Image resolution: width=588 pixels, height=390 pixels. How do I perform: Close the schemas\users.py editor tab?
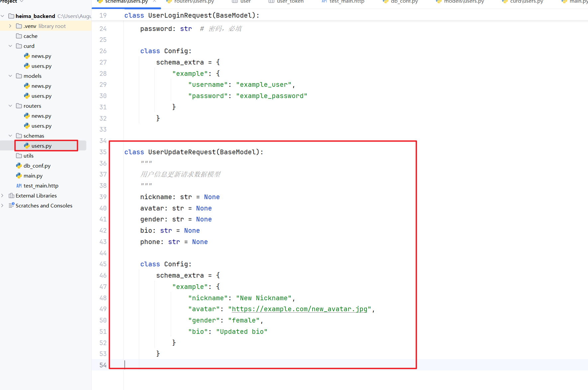[x=154, y=1]
